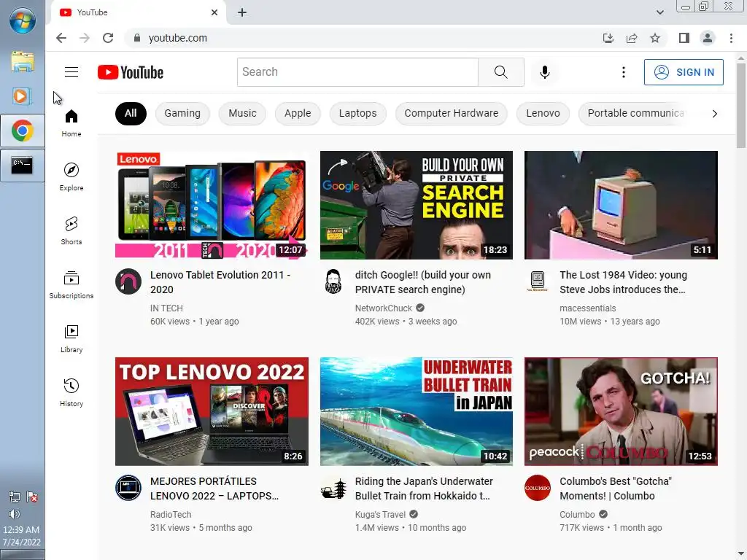This screenshot has width=747, height=560.
Task: Click underwater bullet train thumbnail
Action: [417, 411]
